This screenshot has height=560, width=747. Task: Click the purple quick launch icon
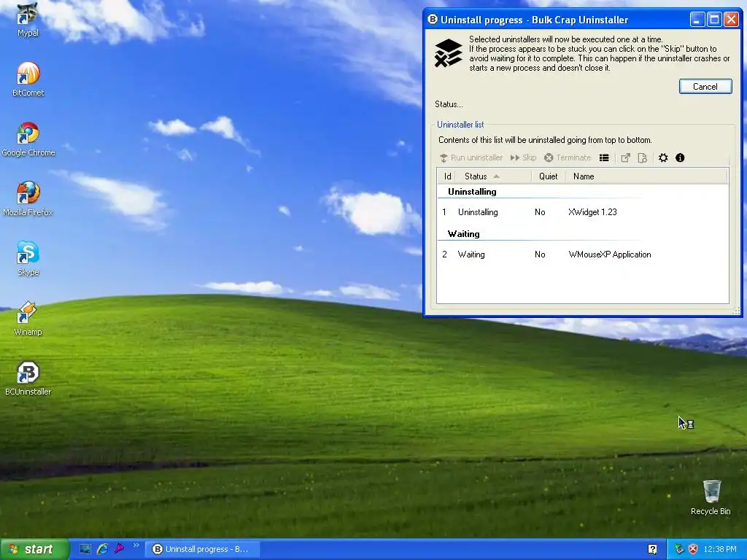point(119,548)
